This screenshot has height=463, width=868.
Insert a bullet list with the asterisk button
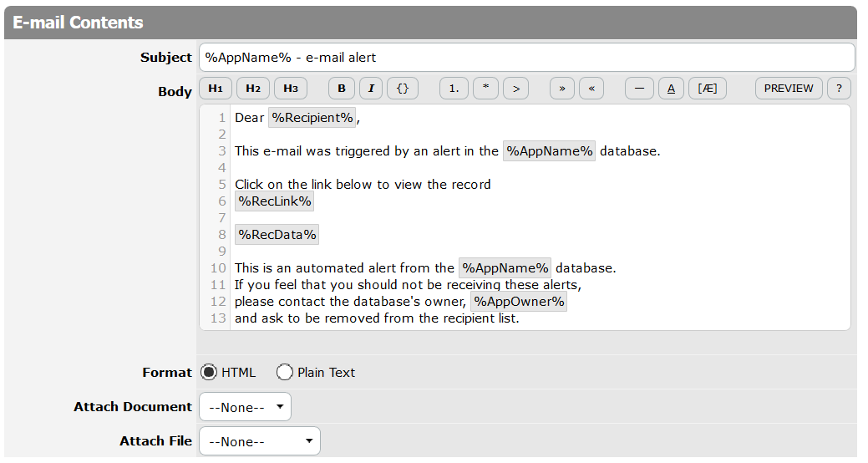coord(485,89)
